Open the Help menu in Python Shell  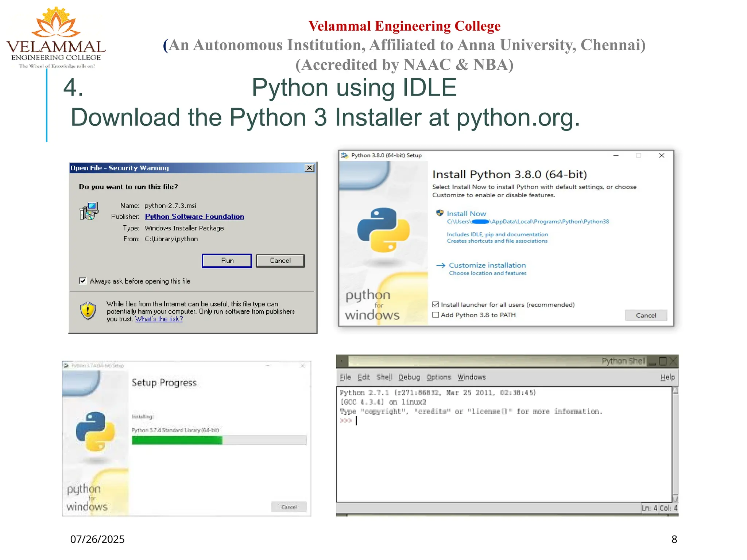(x=667, y=377)
